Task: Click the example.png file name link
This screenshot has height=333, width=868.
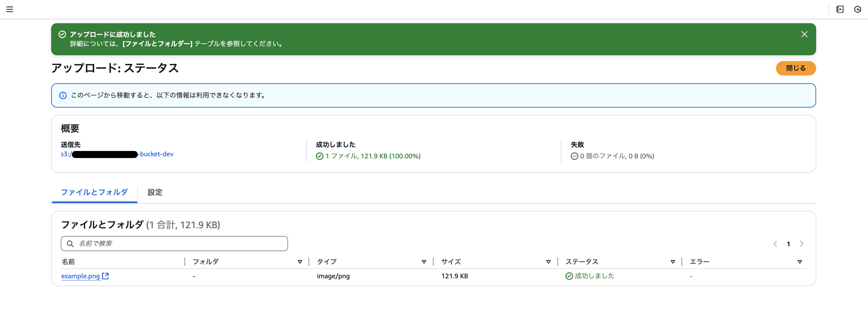Action: coord(80,276)
